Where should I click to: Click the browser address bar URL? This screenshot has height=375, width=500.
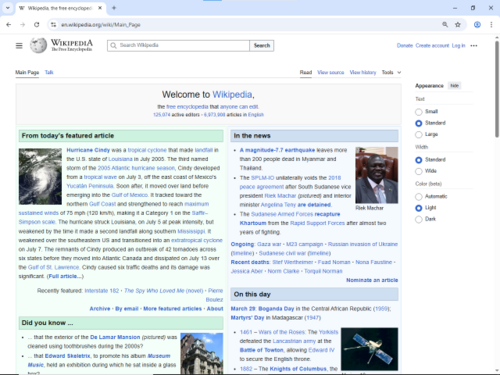tap(101, 25)
